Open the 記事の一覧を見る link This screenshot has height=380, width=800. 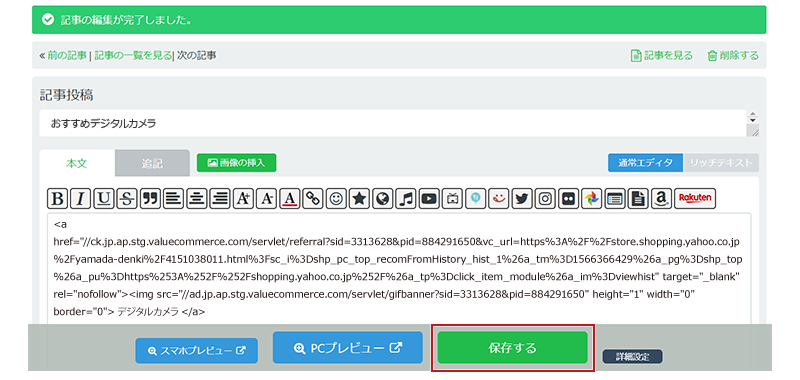tap(133, 56)
